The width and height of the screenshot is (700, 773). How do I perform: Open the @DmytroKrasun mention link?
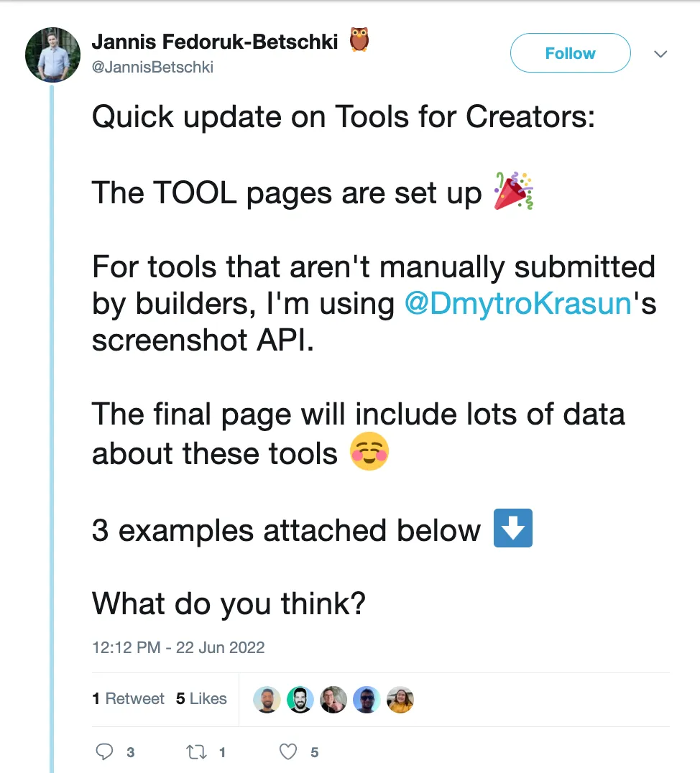[518, 304]
